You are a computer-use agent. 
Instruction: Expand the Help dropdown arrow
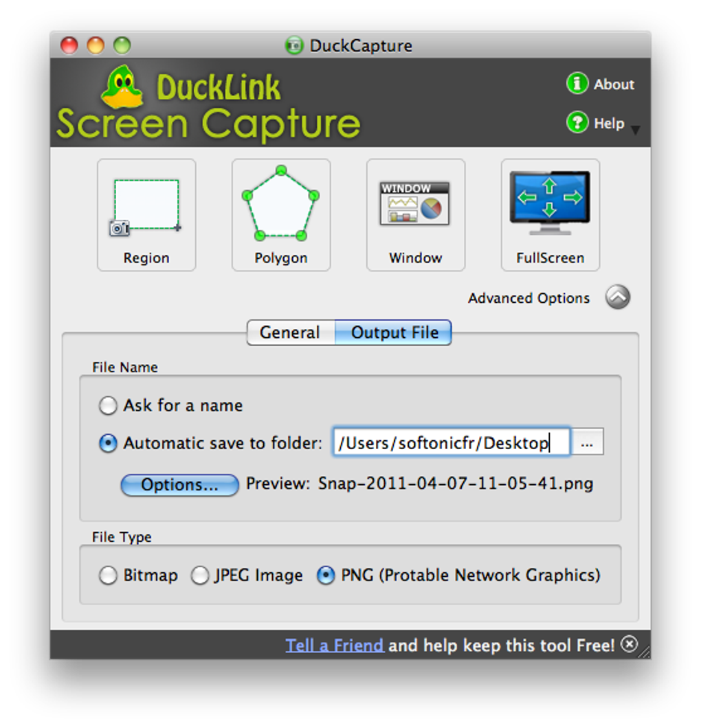click(x=636, y=130)
